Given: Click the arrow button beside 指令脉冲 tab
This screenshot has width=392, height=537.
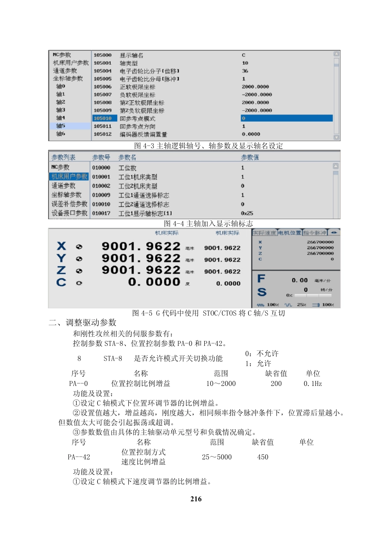Looking at the screenshot, I should pos(334,233).
